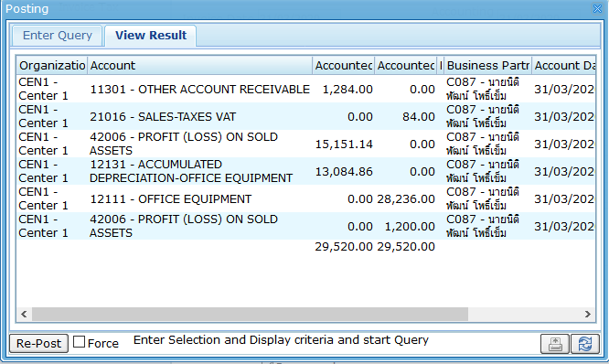Select the SALES-TAXES VAT row
Screen dimensions: 609x364
pos(305,116)
